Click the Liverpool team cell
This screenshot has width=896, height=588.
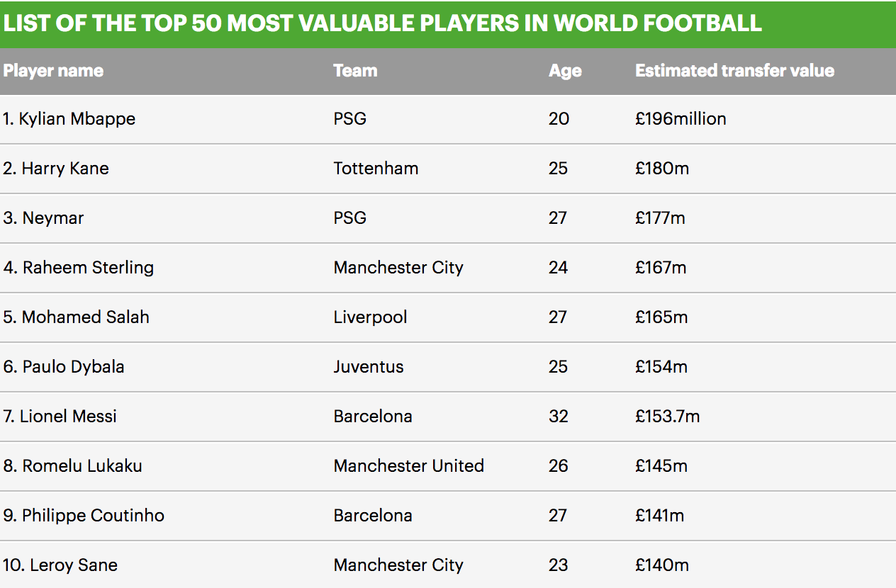pyautogui.click(x=370, y=317)
